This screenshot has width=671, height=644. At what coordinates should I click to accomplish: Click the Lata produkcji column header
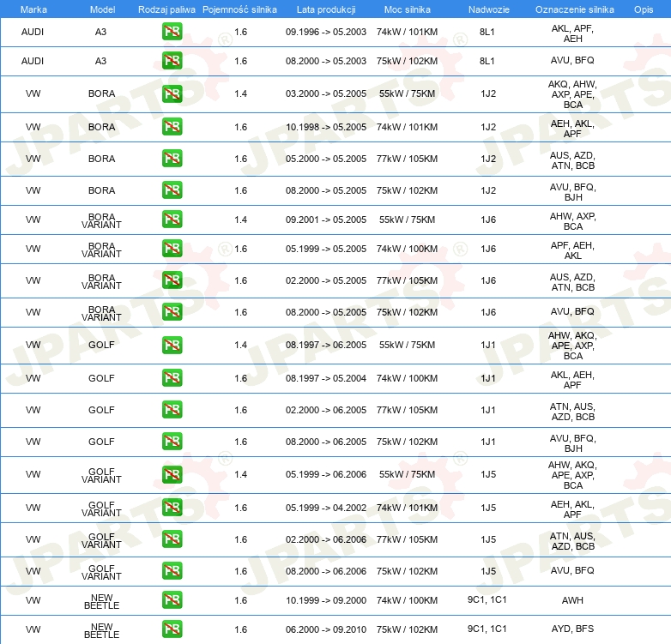[x=326, y=9]
